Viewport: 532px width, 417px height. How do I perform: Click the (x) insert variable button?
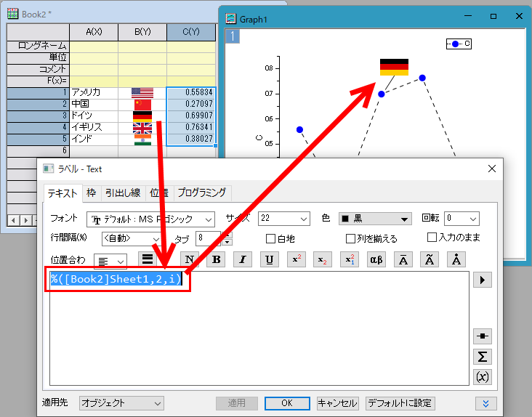pos(482,377)
